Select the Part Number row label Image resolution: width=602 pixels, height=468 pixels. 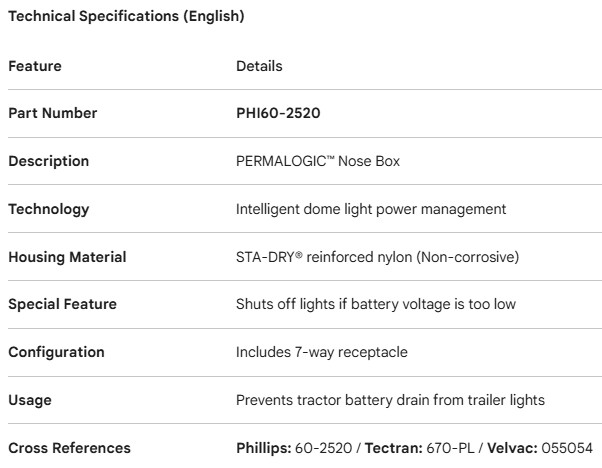[53, 113]
